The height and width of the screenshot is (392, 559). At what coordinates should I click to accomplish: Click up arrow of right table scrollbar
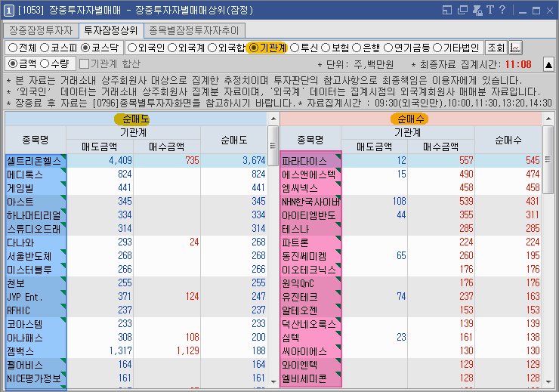(x=548, y=119)
